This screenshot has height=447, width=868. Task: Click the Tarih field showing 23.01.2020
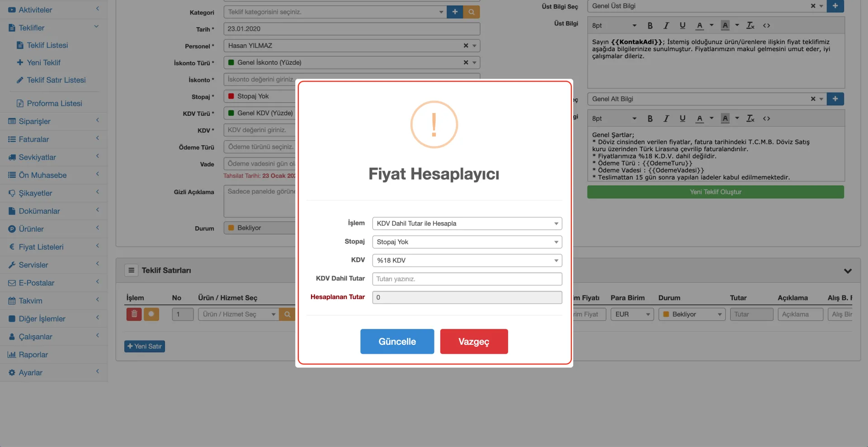click(x=352, y=29)
